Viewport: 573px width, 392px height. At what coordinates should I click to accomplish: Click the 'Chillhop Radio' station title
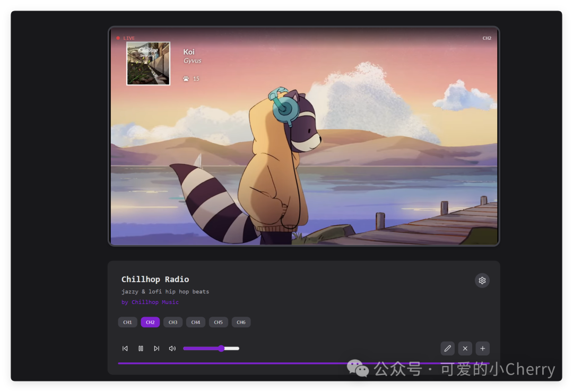155,279
